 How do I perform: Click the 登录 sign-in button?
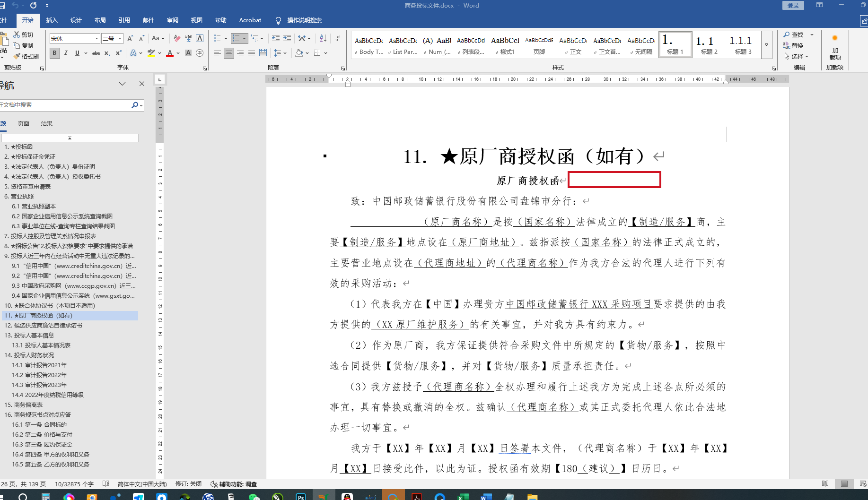coord(793,5)
